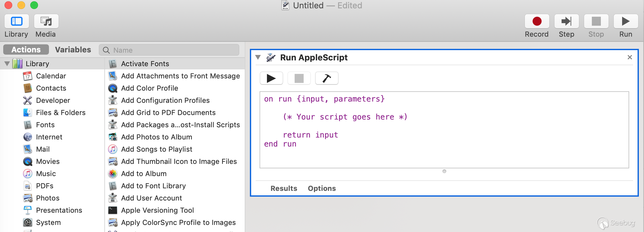Choose the Add Songs to Playlist action

pos(156,149)
